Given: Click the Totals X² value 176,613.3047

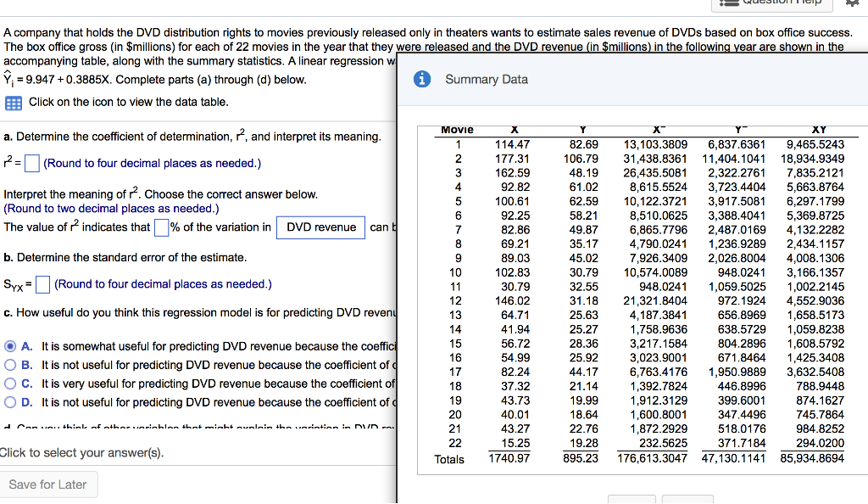Looking at the screenshot, I should point(652,458).
